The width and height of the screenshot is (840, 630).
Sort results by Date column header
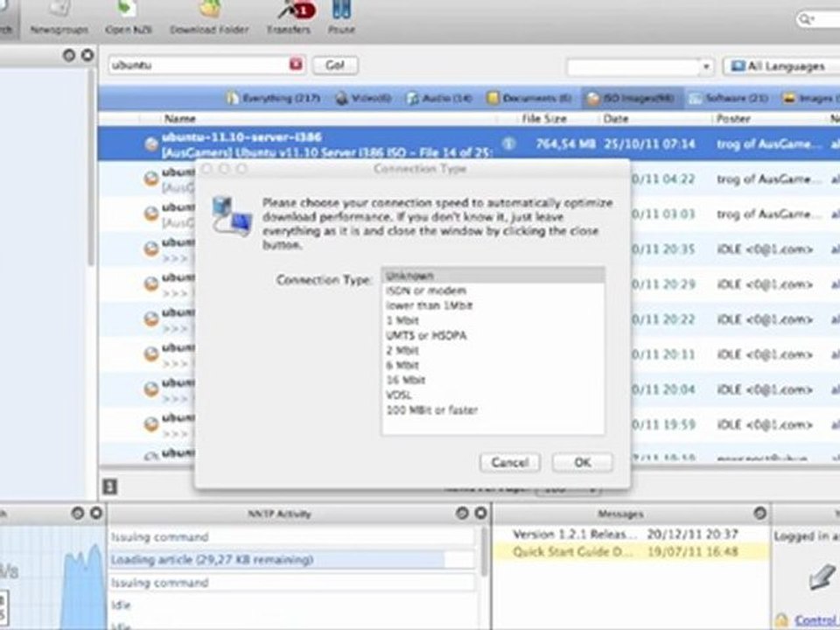tap(615, 118)
